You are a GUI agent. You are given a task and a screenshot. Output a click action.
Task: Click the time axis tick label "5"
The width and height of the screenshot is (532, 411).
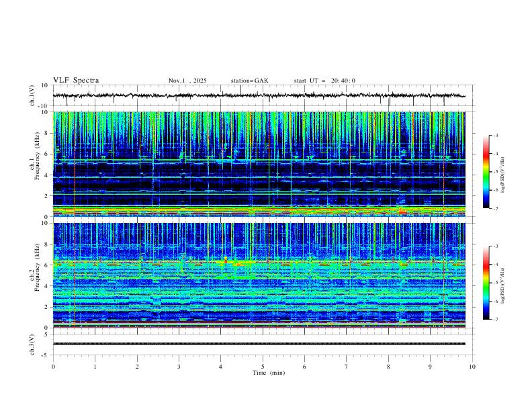(263, 367)
